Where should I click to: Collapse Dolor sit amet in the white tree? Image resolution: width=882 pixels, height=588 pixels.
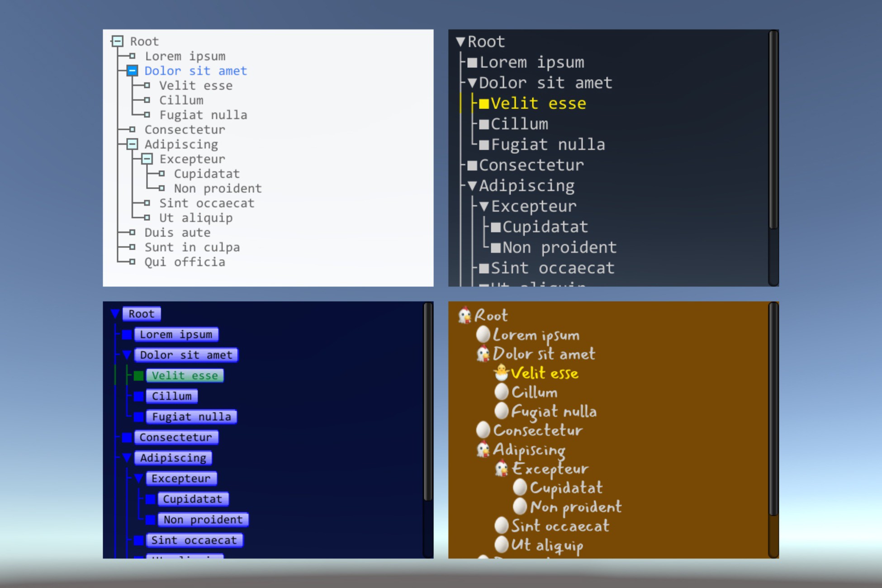(132, 71)
